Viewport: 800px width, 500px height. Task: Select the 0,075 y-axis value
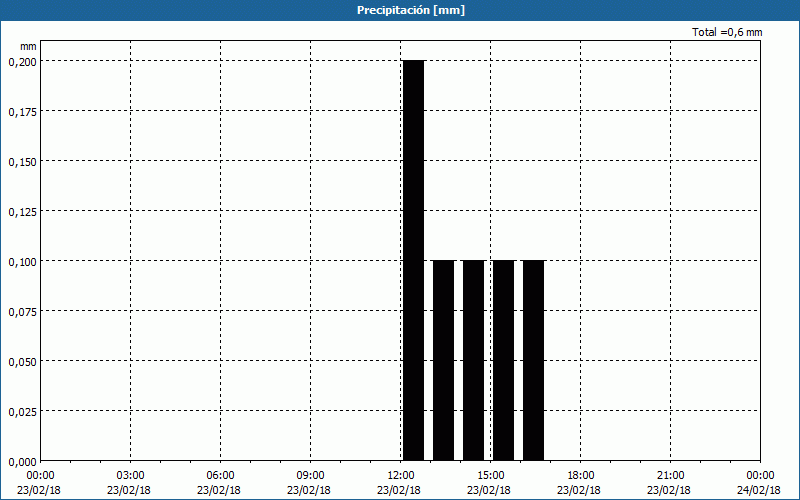23,312
